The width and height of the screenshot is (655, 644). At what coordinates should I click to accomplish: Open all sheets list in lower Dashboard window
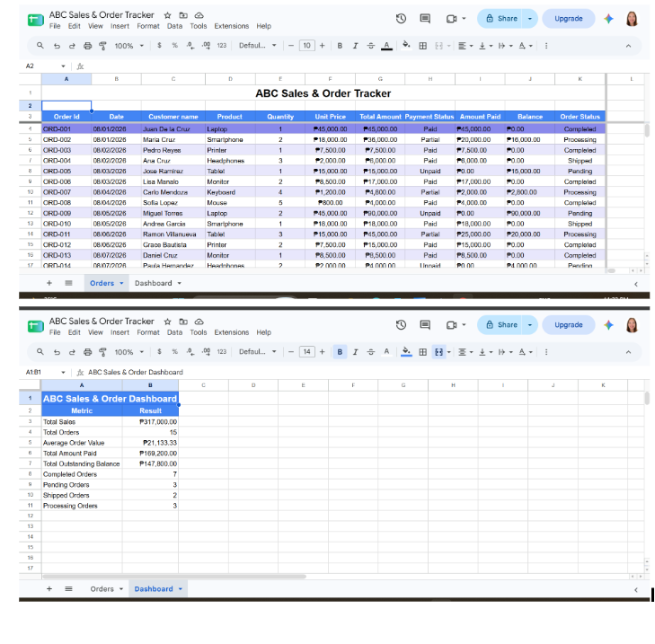coord(68,589)
